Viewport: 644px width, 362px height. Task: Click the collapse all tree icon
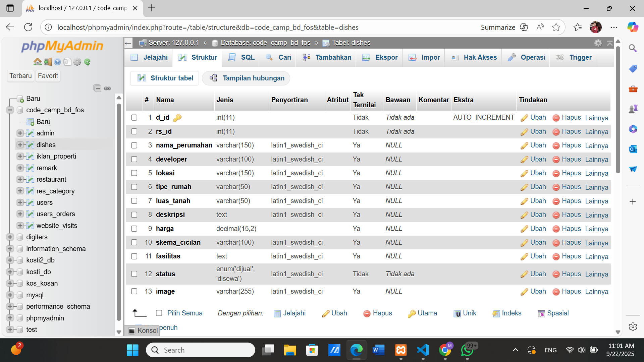click(x=97, y=88)
